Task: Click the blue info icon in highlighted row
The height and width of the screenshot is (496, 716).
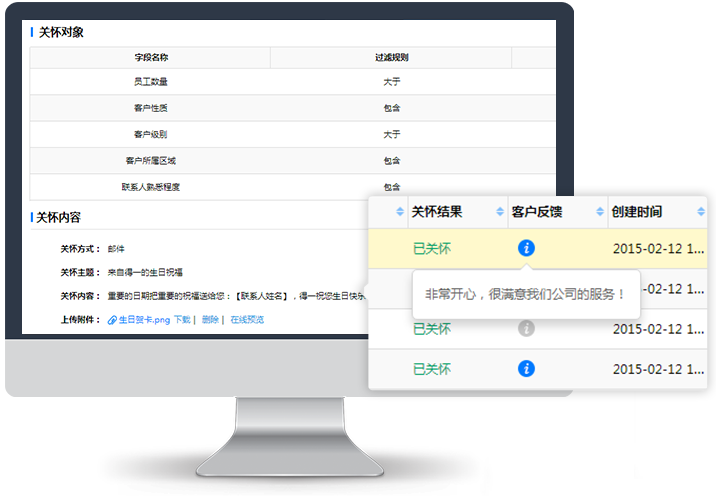Action: click(x=526, y=248)
